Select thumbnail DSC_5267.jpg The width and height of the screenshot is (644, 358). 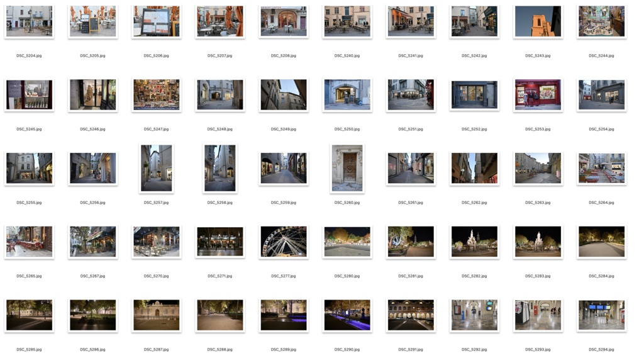[93, 242]
